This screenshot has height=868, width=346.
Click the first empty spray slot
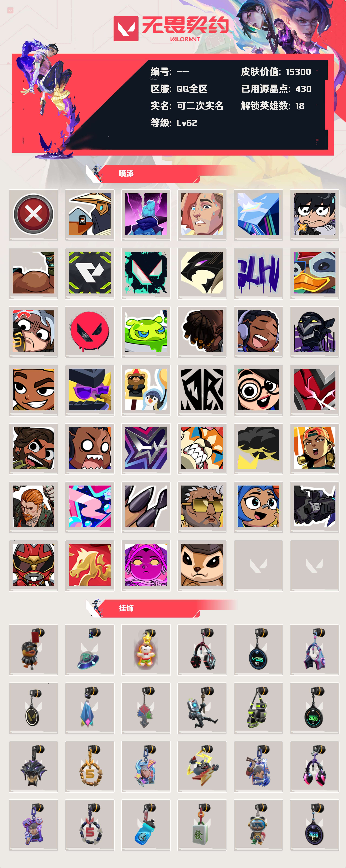(x=258, y=565)
